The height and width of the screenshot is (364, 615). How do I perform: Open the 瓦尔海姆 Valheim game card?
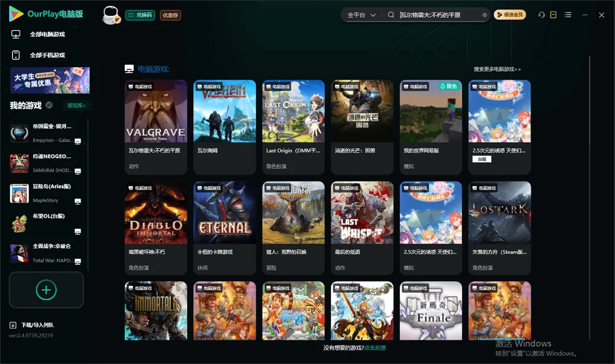(224, 127)
